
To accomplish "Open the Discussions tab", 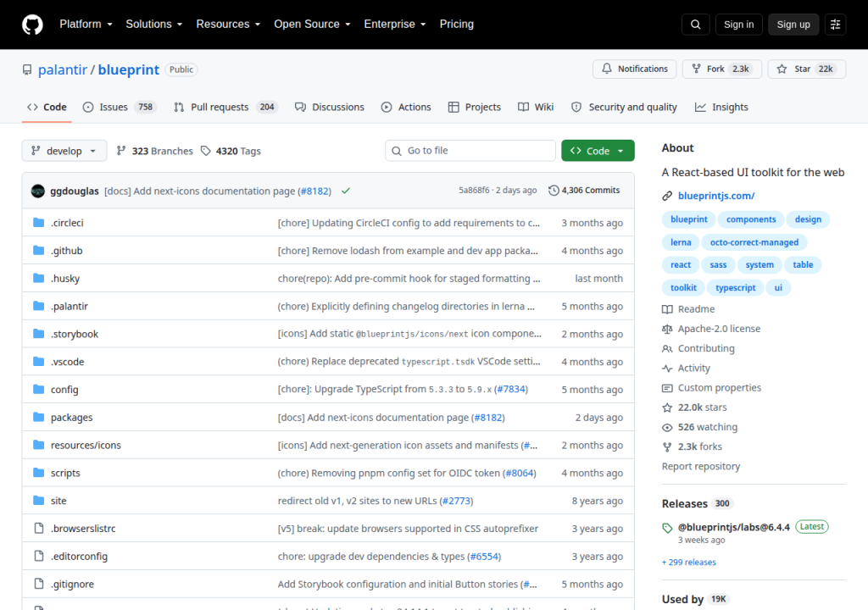I will click(330, 107).
